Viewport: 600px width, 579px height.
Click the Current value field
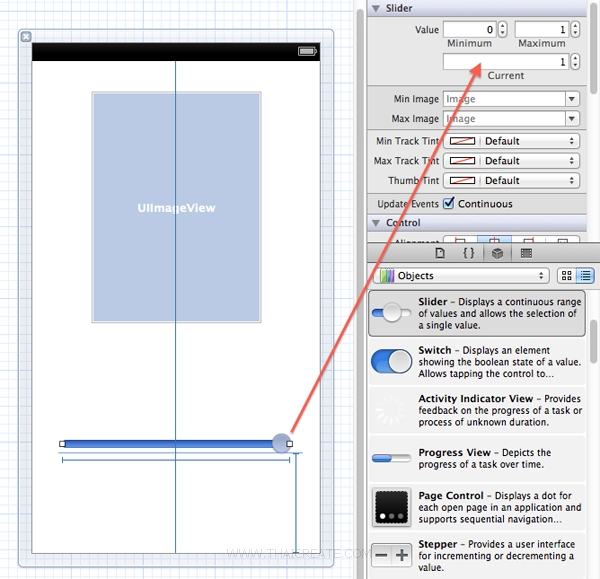(x=505, y=62)
